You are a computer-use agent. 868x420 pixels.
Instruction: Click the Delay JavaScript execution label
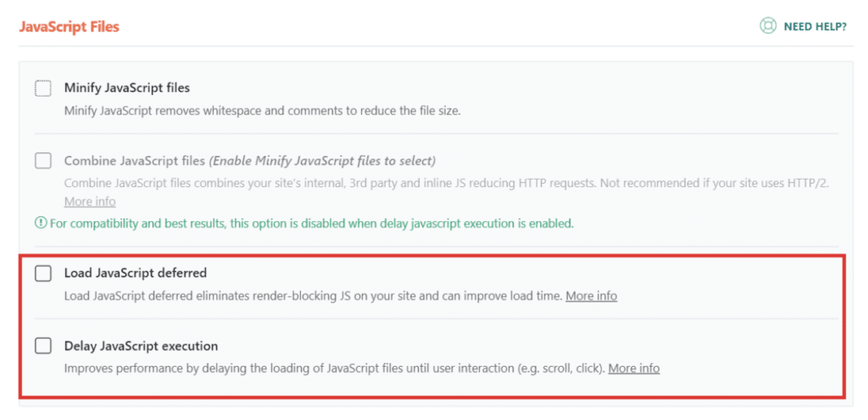(142, 346)
